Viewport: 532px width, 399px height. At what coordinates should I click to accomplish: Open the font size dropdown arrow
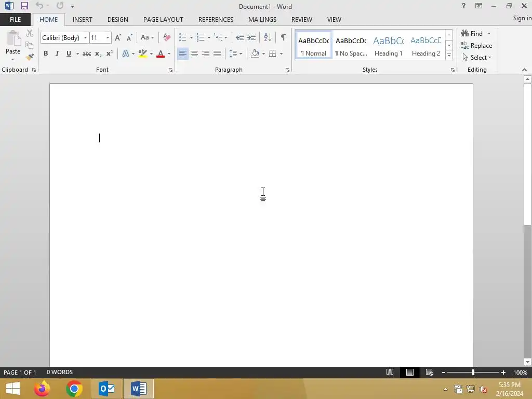coord(108,37)
